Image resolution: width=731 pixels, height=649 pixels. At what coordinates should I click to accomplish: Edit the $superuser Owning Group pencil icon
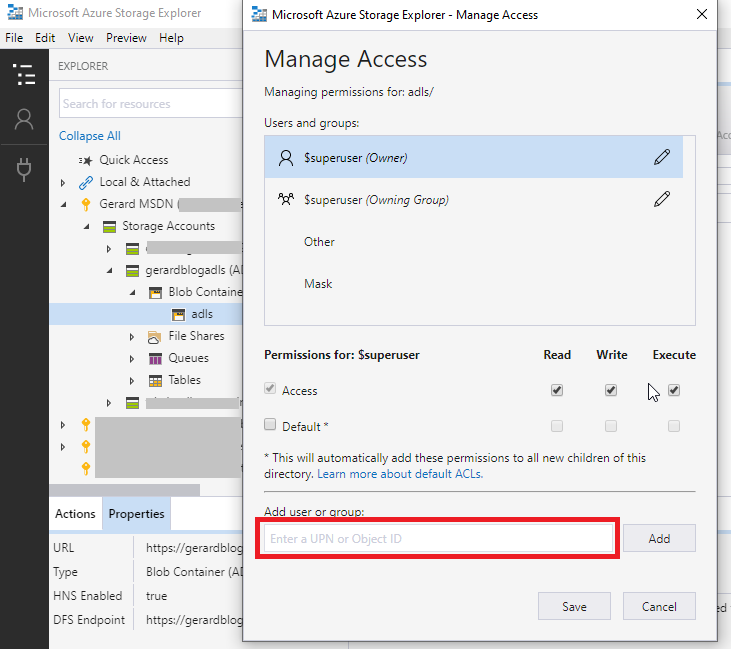click(x=662, y=199)
